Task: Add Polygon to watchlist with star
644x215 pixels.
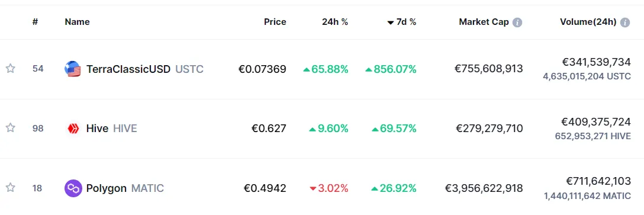Action: (10, 188)
